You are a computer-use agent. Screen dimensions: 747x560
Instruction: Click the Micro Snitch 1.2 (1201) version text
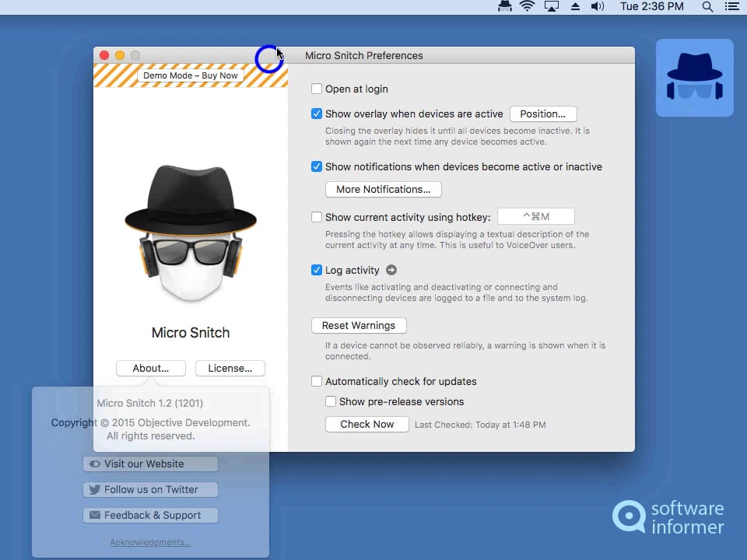click(x=150, y=404)
